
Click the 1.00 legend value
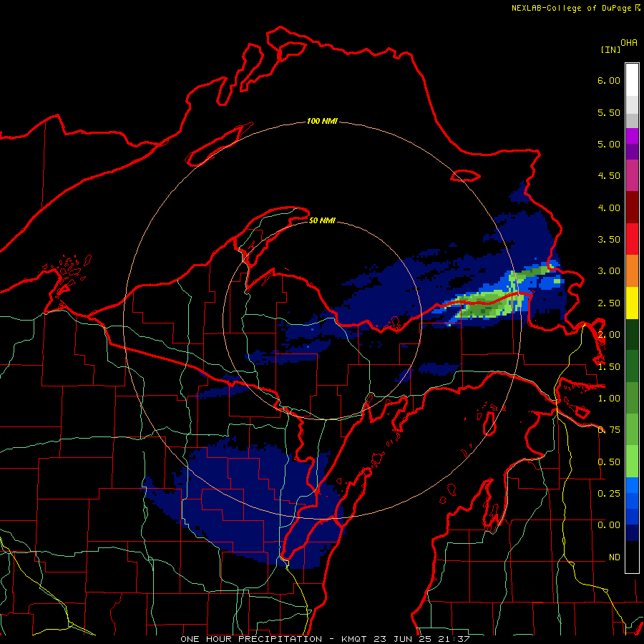point(609,399)
